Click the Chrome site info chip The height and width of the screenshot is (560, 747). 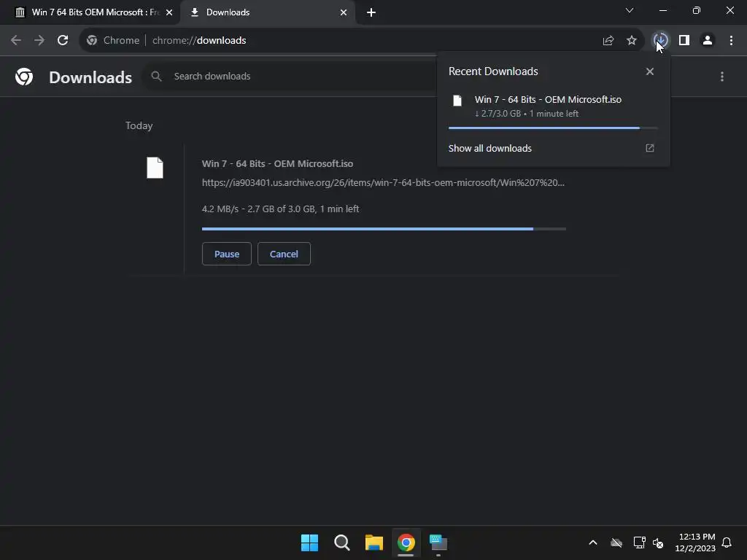[113, 41]
